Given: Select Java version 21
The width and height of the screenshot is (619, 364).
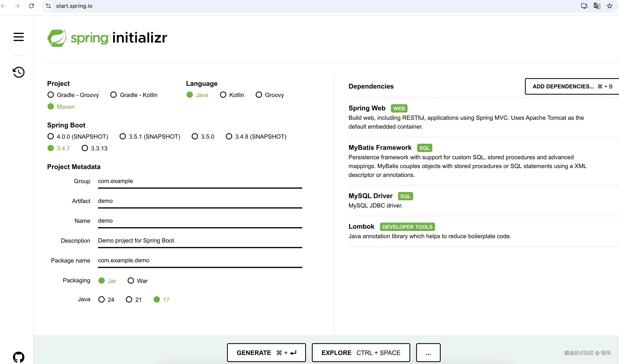Looking at the screenshot, I should tap(129, 299).
